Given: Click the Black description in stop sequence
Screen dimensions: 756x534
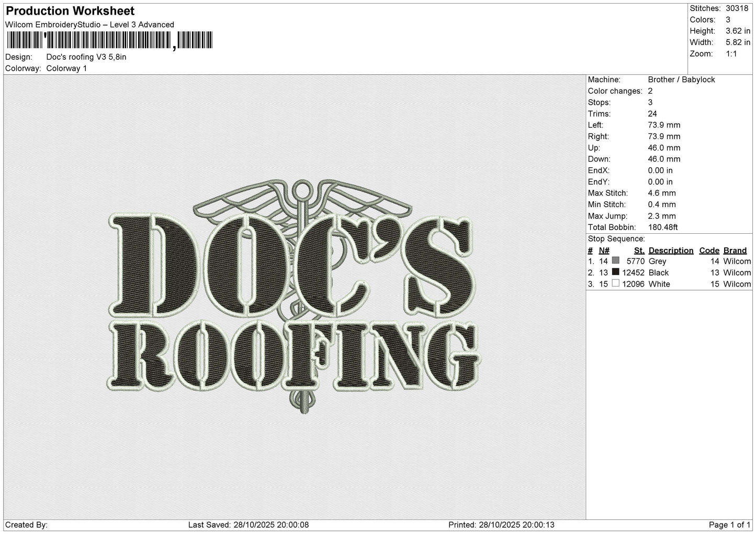Looking at the screenshot, I should [659, 272].
